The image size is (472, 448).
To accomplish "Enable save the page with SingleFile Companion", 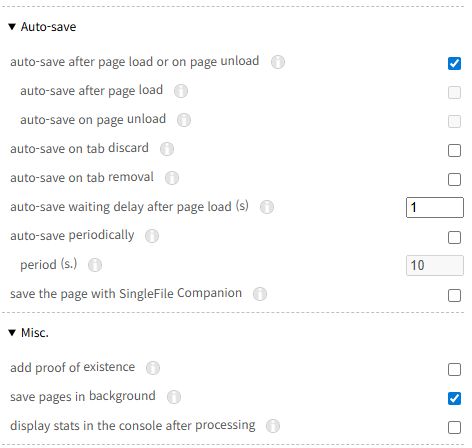I will [x=454, y=295].
